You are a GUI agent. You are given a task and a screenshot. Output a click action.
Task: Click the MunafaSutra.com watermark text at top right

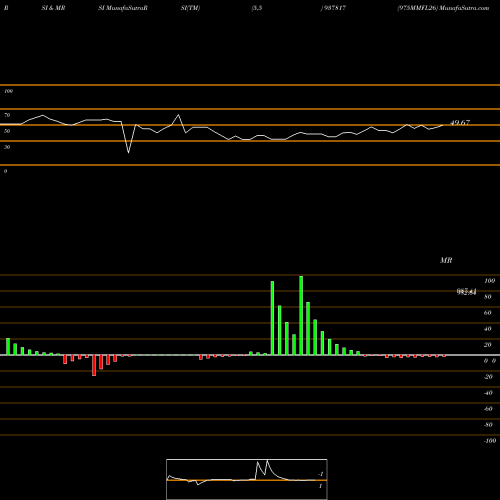tap(464, 8)
